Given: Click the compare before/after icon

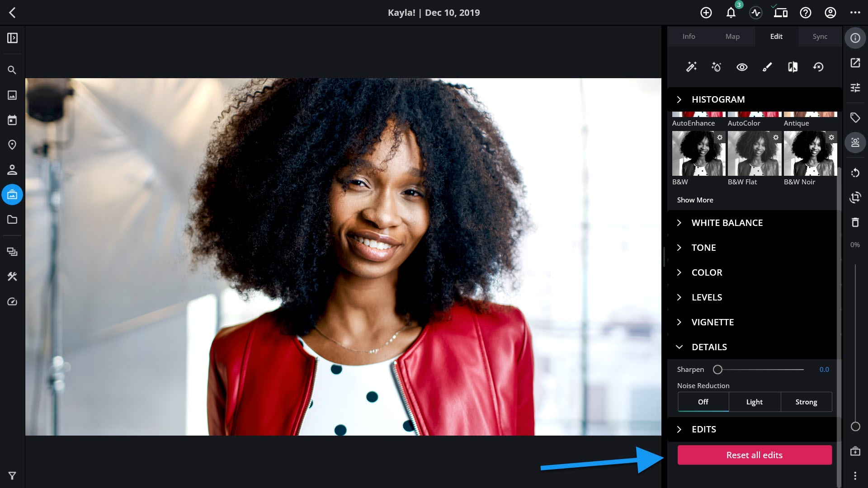Looking at the screenshot, I should 793,67.
